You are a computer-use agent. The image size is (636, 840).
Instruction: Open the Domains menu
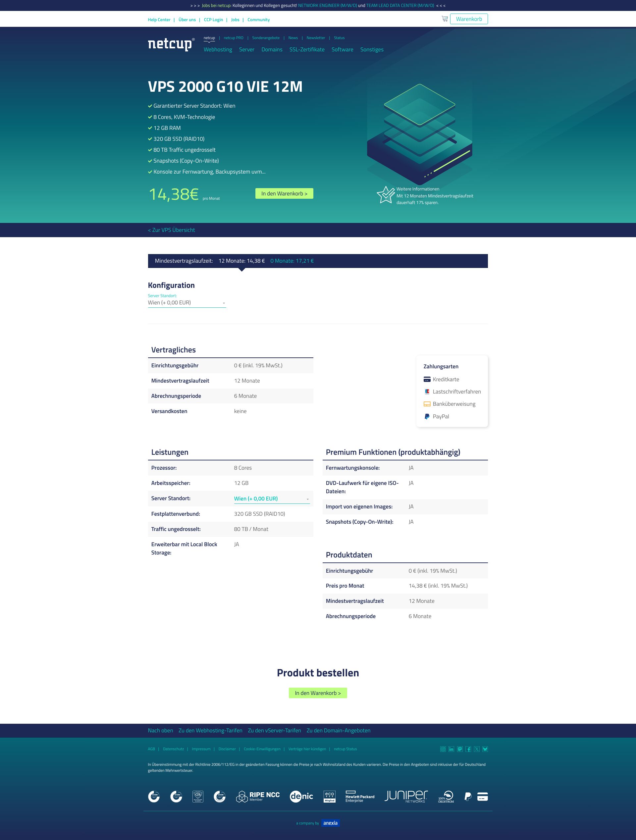272,49
